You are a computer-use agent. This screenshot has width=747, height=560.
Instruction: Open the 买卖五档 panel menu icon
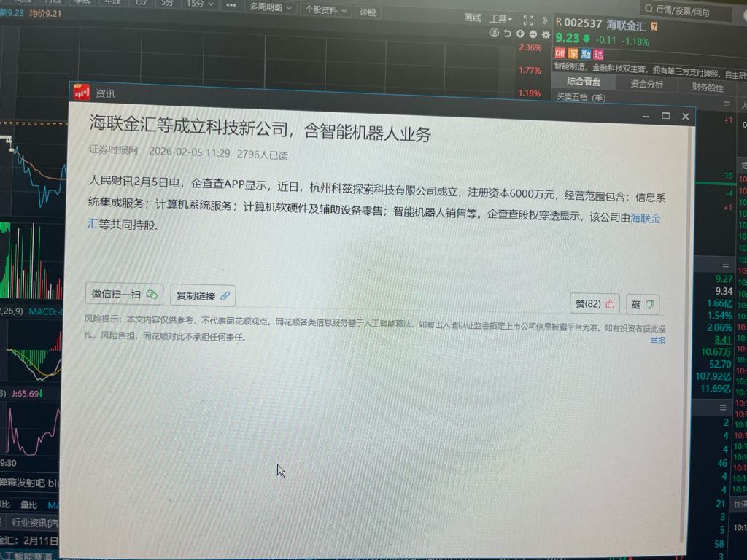pyautogui.click(x=727, y=104)
